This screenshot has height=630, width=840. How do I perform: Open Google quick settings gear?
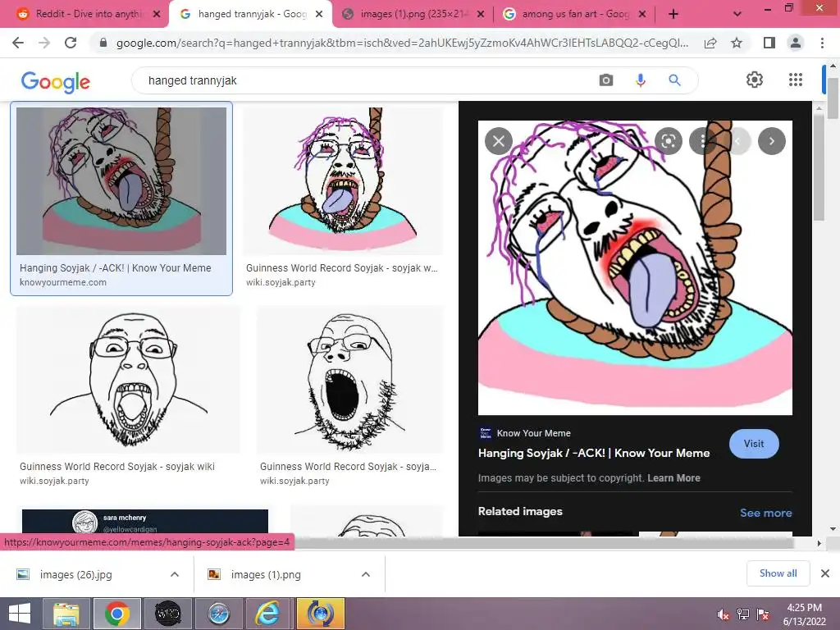click(755, 80)
